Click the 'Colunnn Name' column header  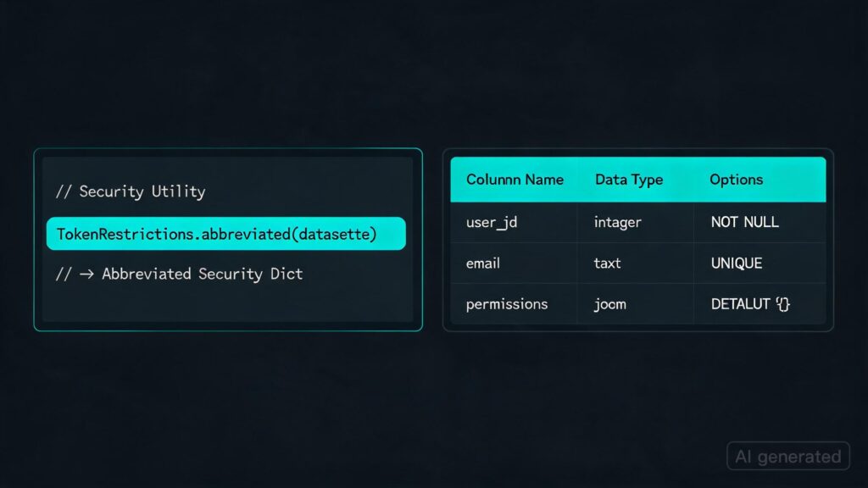[x=515, y=180]
